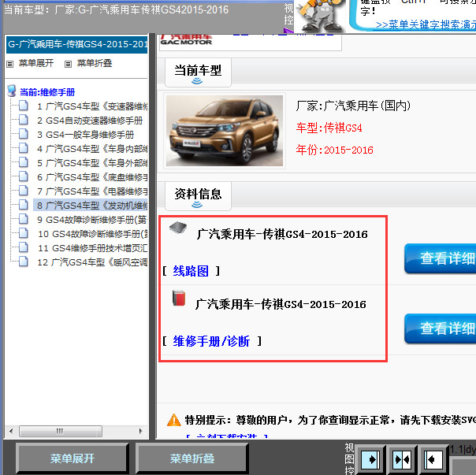476x475 pixels.
Task: Click document icon of item 6
Action: (x=24, y=176)
